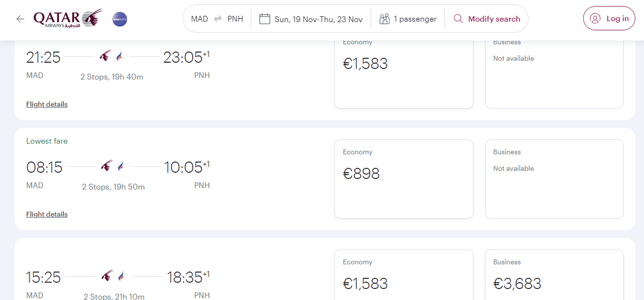Open Flight details for the 08:15 departure
This screenshot has height=300, width=644.
pyautogui.click(x=47, y=215)
